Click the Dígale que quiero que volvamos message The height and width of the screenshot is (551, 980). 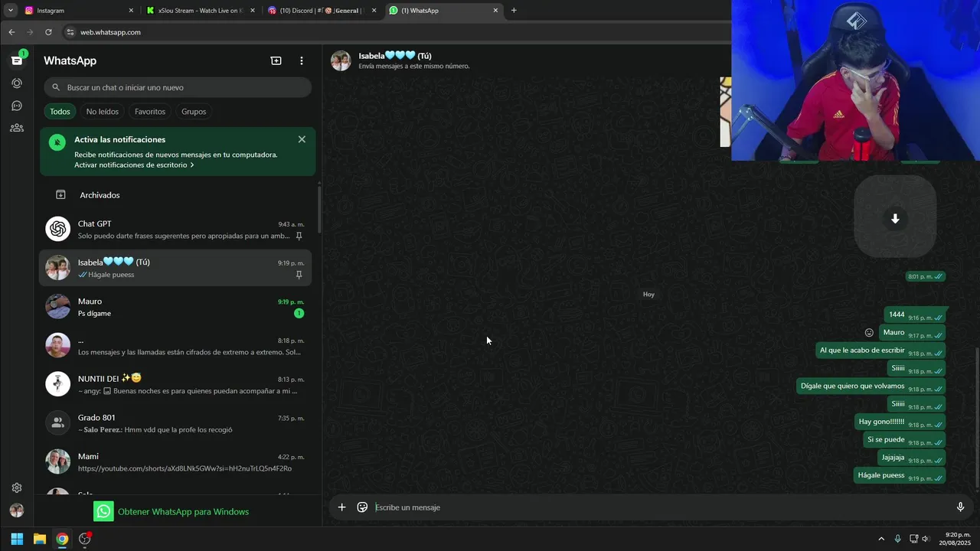coord(871,386)
